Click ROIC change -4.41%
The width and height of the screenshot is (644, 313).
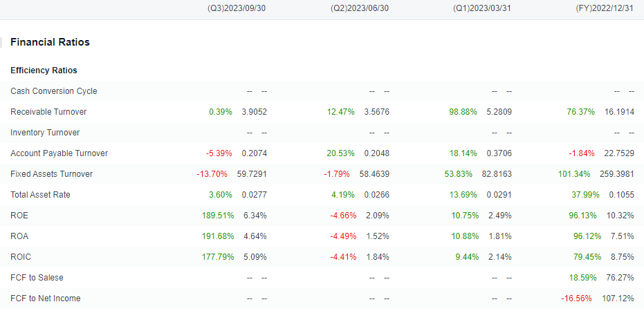(343, 257)
